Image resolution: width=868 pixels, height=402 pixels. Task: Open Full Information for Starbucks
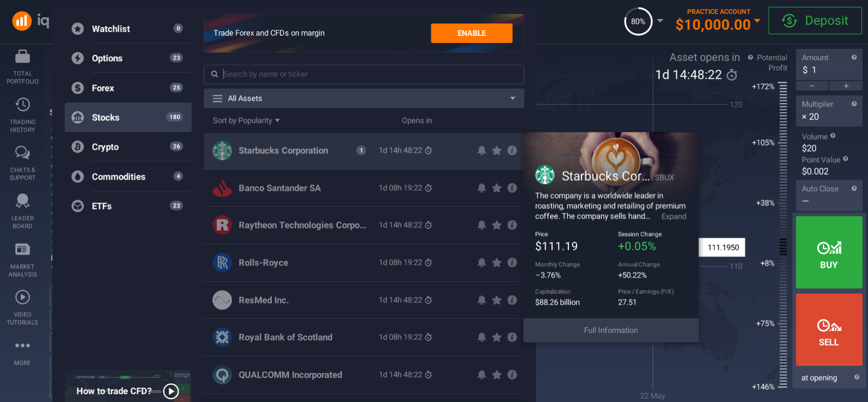(611, 330)
